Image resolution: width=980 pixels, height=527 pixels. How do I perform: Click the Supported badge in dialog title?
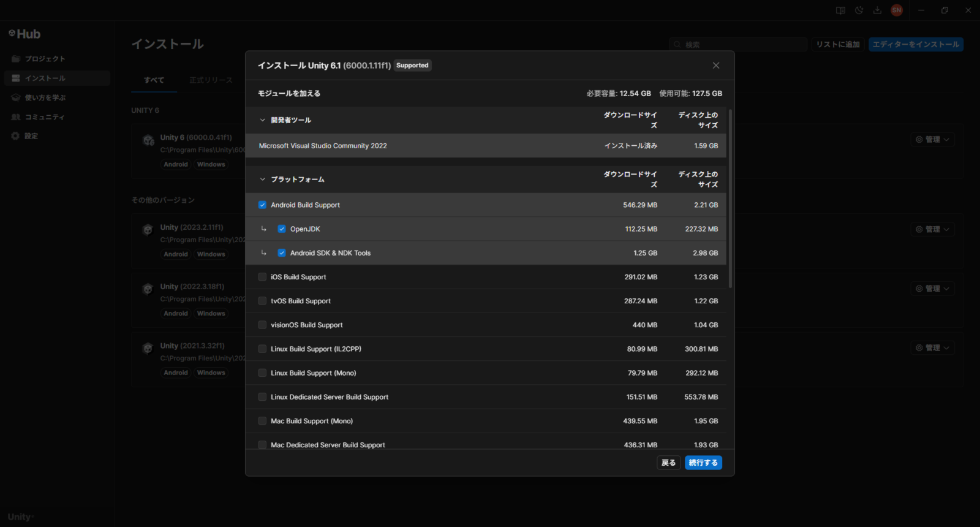(412, 66)
